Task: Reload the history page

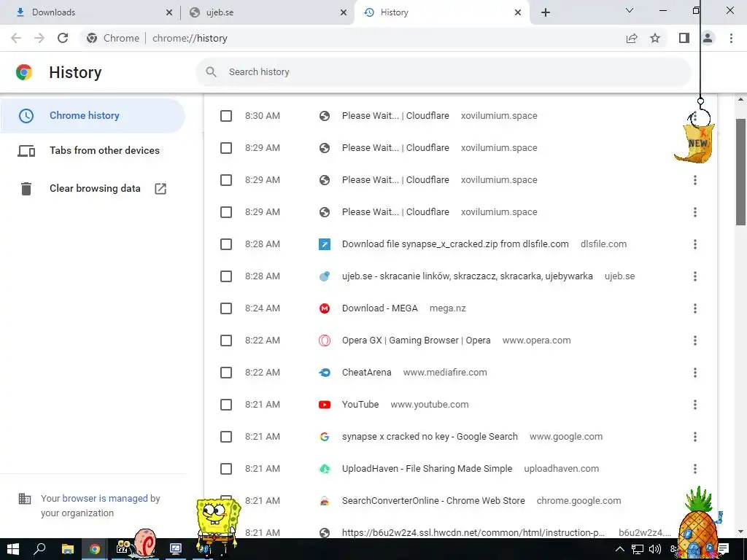Action: tap(63, 38)
